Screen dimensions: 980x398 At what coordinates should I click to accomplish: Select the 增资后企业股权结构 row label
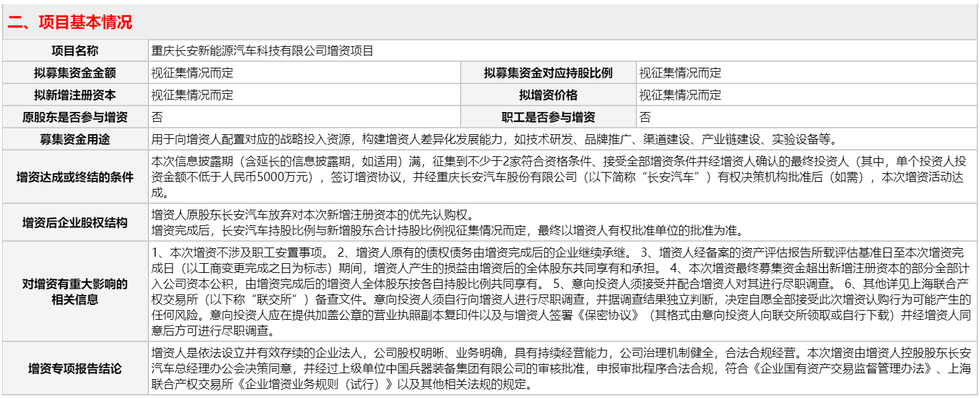(74, 221)
